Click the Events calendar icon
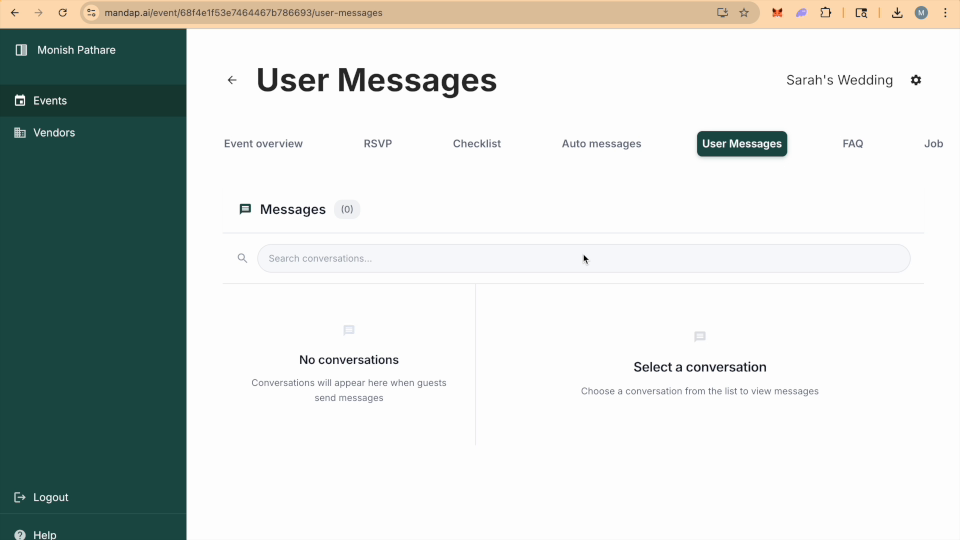Image resolution: width=960 pixels, height=540 pixels. pyautogui.click(x=20, y=100)
